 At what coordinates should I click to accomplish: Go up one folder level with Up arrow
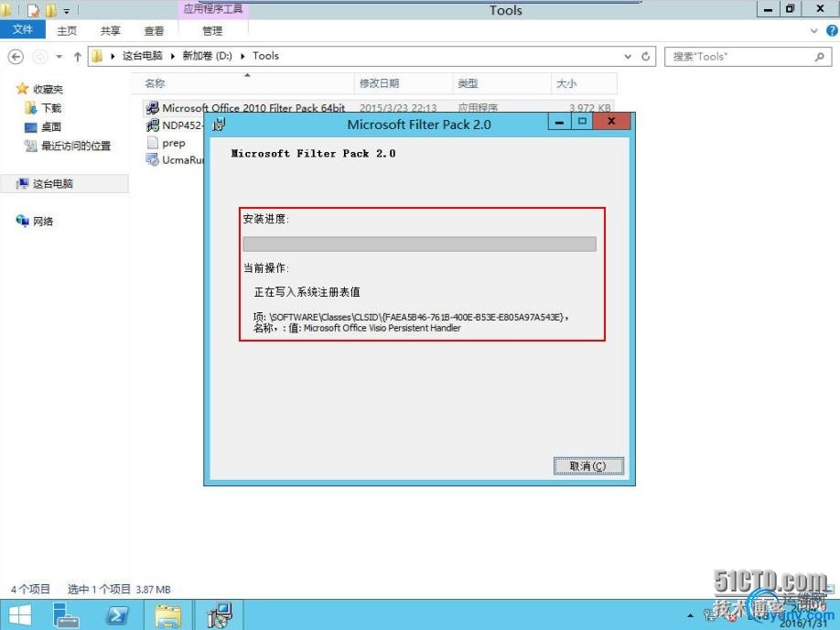(x=77, y=56)
